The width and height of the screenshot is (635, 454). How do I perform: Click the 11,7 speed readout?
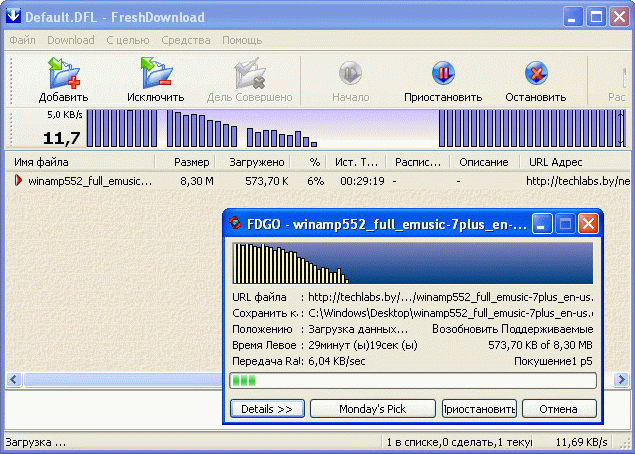(x=61, y=138)
